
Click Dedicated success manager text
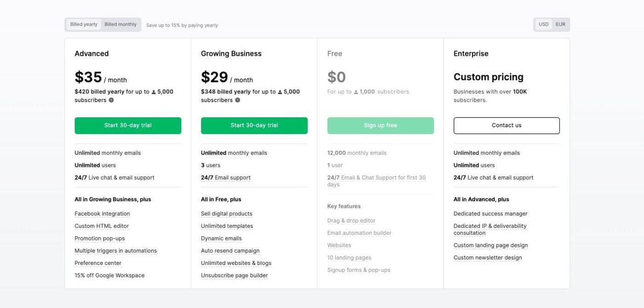(x=490, y=214)
